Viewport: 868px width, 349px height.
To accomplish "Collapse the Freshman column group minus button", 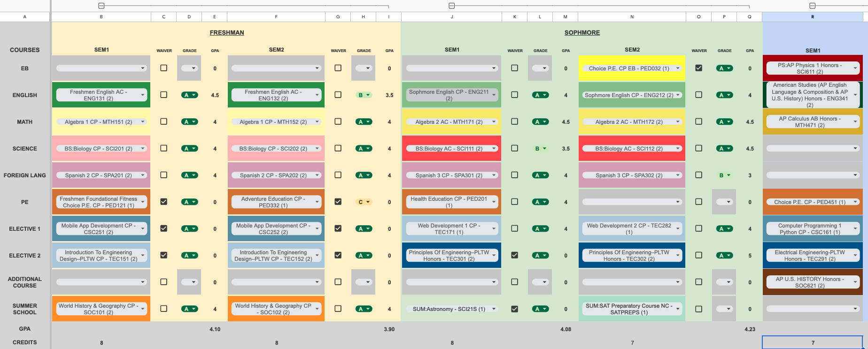I will coord(101,6).
